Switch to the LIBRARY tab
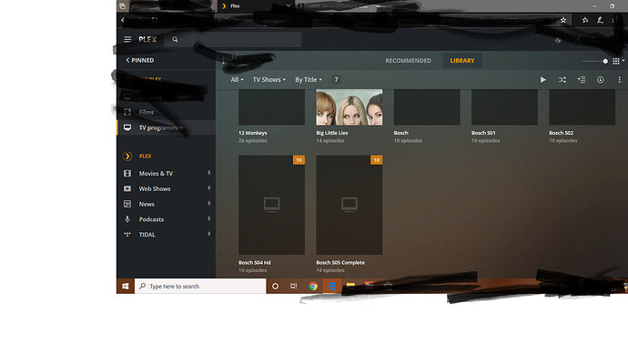628x364 pixels. 461,60
